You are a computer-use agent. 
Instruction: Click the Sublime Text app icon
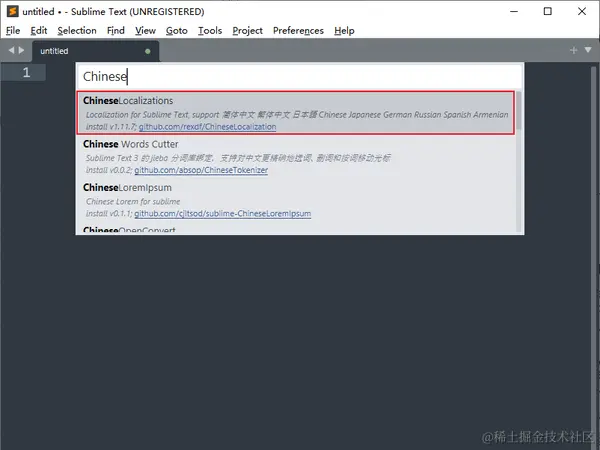point(12,11)
